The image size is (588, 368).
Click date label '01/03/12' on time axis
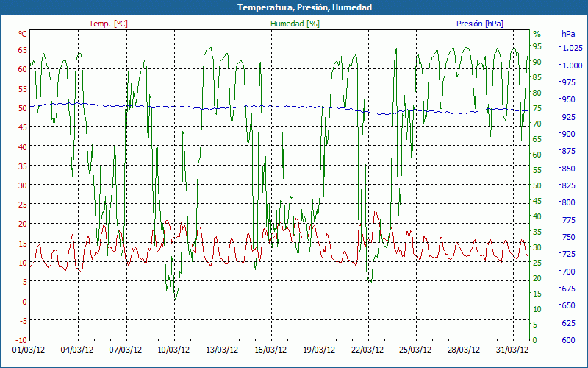point(29,350)
